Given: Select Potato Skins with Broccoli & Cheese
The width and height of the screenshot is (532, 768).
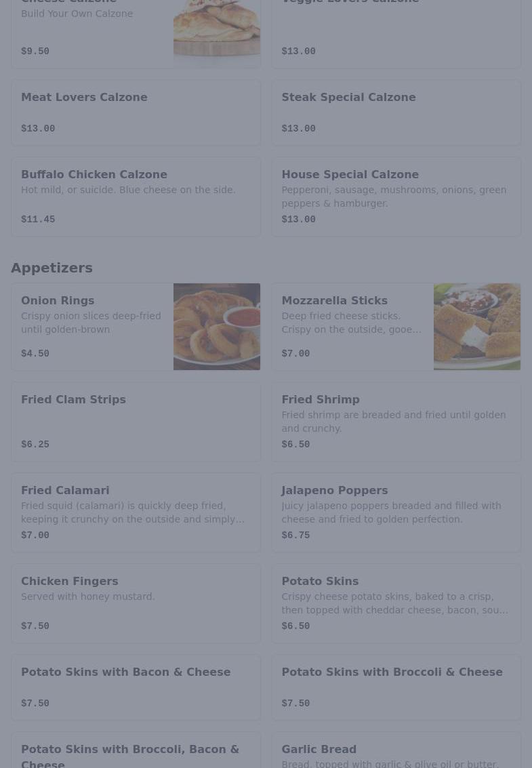Looking at the screenshot, I should (396, 687).
